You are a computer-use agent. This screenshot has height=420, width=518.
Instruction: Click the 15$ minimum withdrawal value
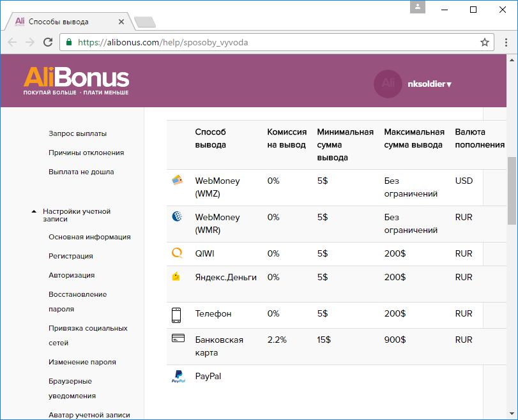324,340
